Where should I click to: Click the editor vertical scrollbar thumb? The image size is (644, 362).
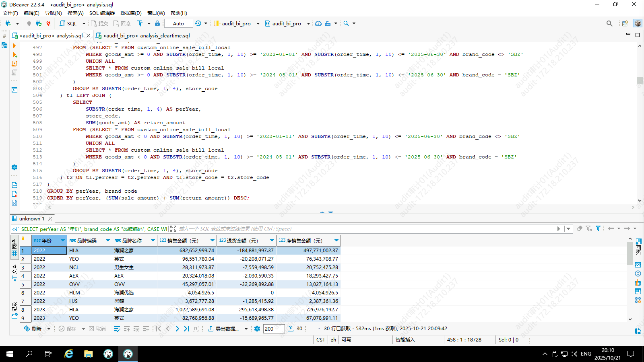point(640,80)
